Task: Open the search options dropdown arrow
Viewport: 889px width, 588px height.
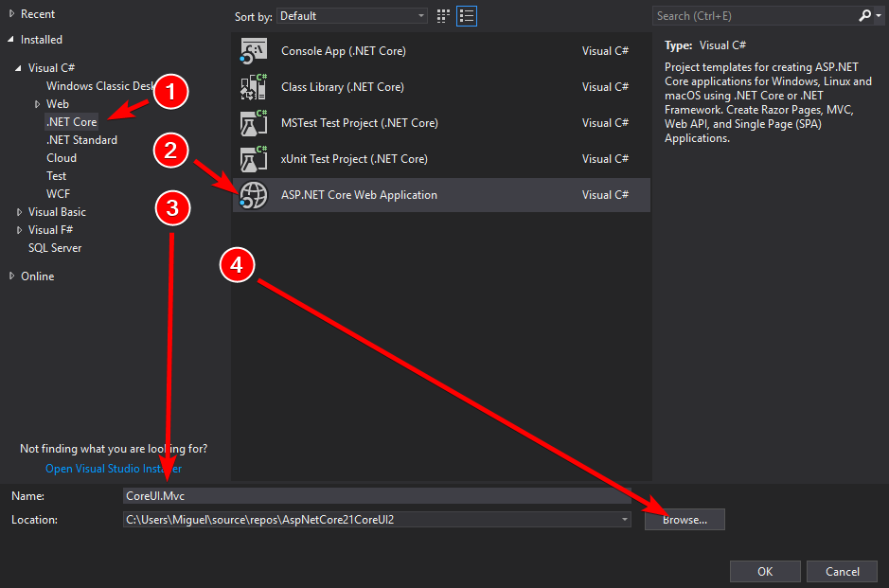Action: 879,16
